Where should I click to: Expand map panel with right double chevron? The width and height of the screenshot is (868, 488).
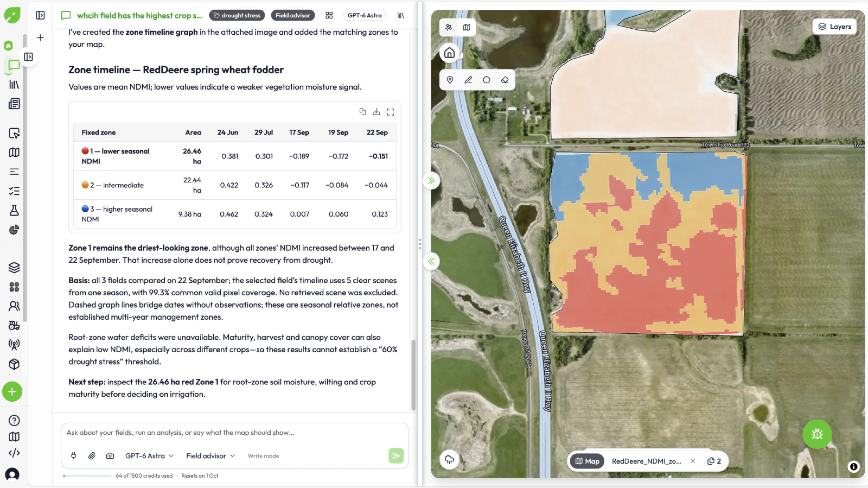pyautogui.click(x=431, y=181)
